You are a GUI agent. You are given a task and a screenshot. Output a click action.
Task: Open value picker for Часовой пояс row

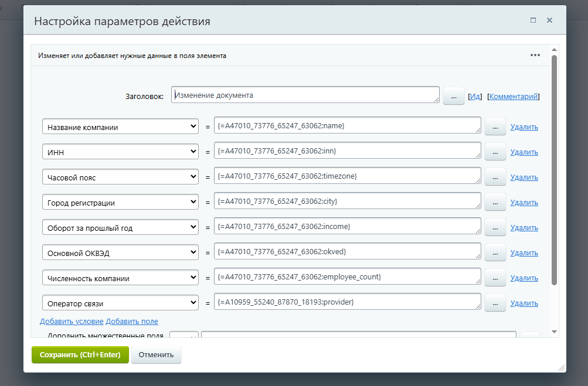pyautogui.click(x=495, y=177)
